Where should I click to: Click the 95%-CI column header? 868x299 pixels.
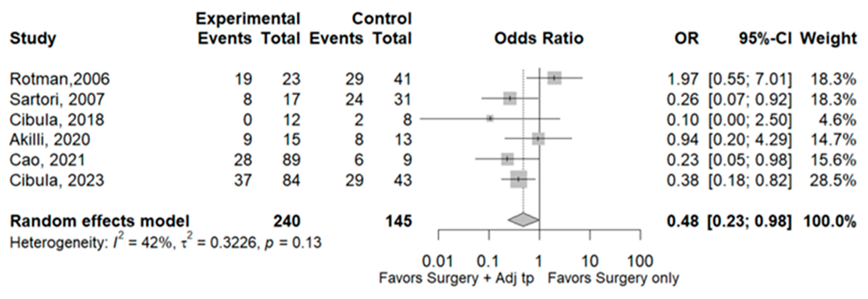click(x=765, y=38)
